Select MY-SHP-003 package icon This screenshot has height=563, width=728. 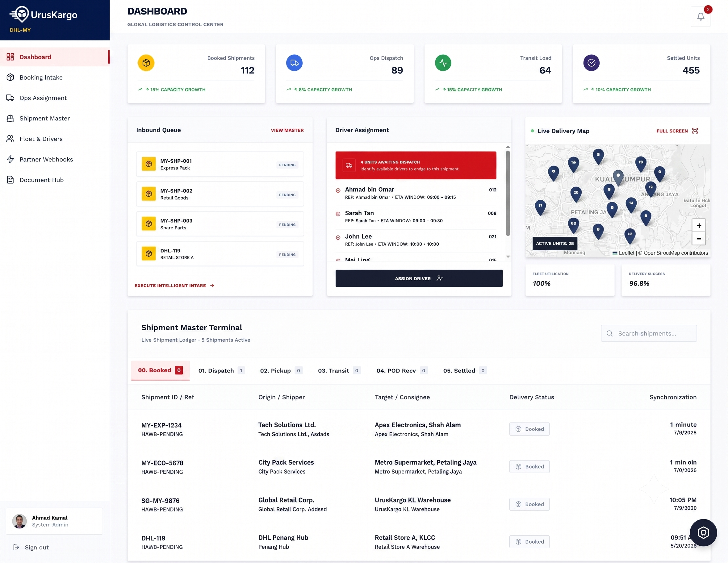coord(149,224)
